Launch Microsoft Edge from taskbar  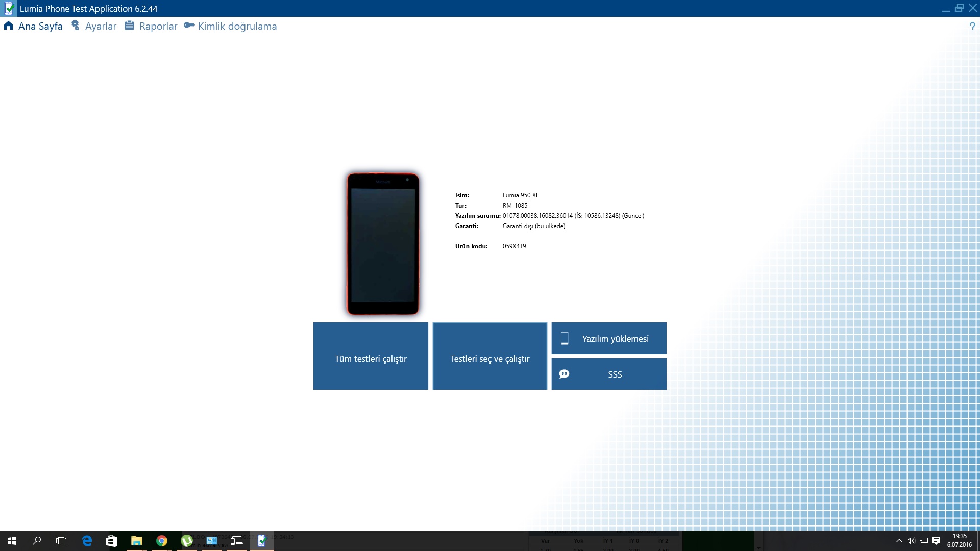click(x=87, y=541)
